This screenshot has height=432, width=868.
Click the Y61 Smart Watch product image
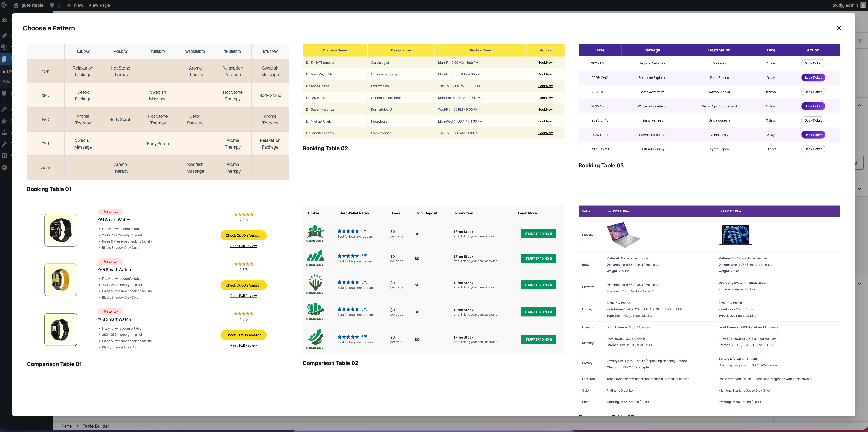(x=61, y=230)
